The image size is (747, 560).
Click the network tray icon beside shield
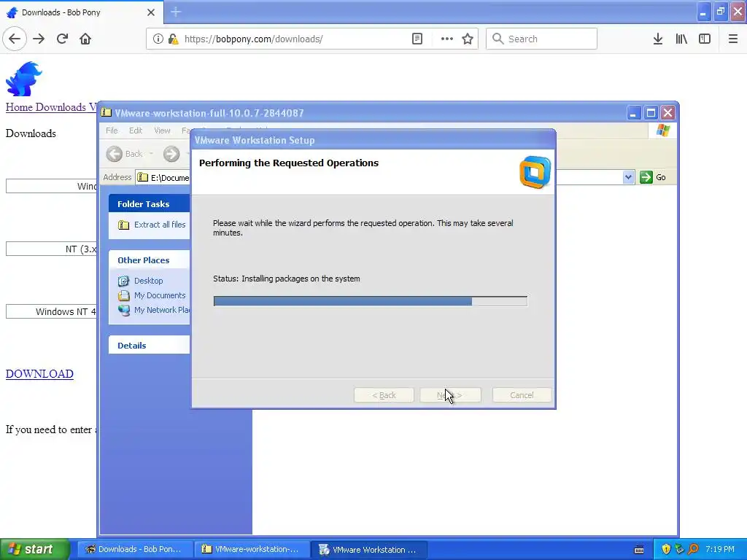(680, 549)
